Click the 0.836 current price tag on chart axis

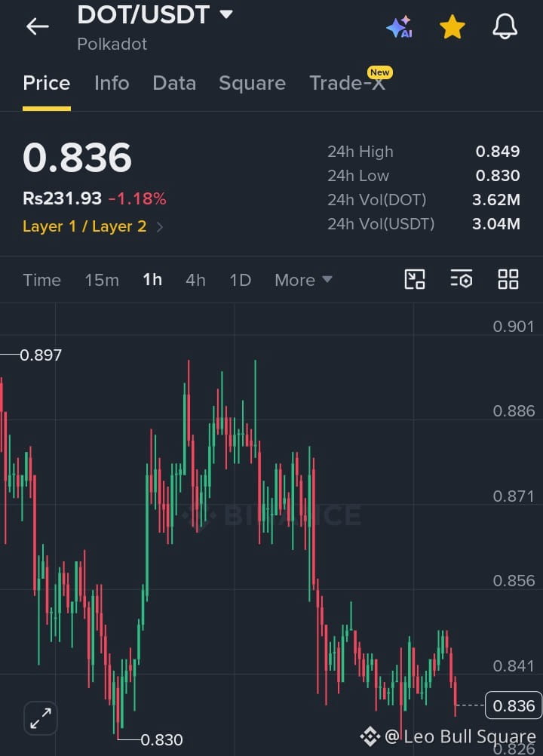tap(514, 705)
